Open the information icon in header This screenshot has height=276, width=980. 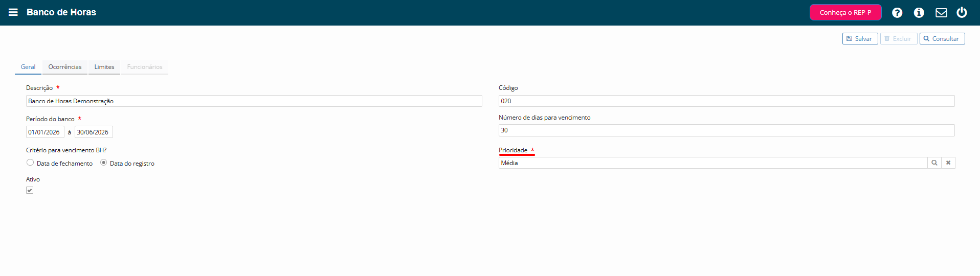click(919, 13)
